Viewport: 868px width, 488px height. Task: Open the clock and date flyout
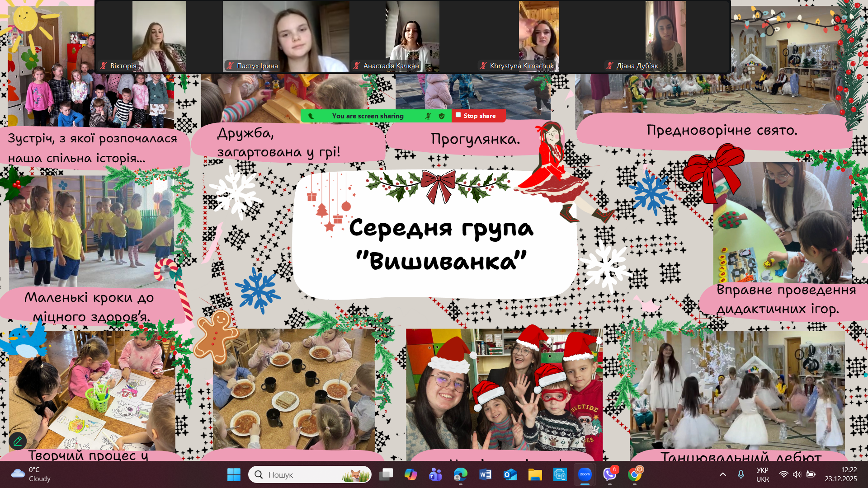[x=840, y=474]
